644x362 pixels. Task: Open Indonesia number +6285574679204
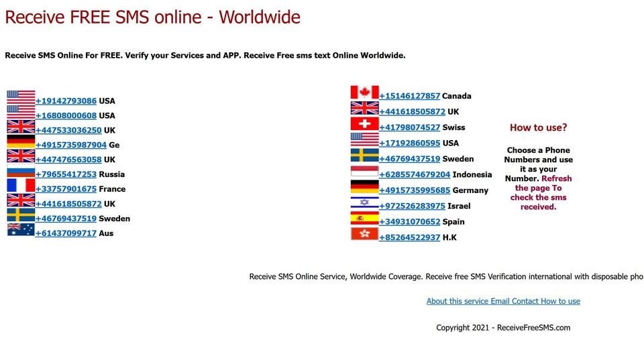pyautogui.click(x=415, y=175)
